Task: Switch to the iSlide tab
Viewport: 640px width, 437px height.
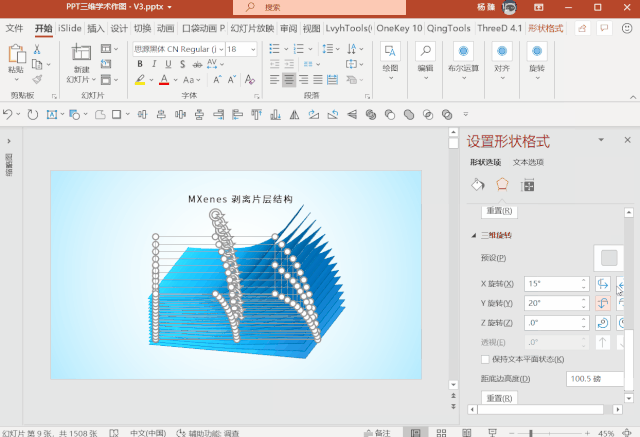Action: (70, 28)
